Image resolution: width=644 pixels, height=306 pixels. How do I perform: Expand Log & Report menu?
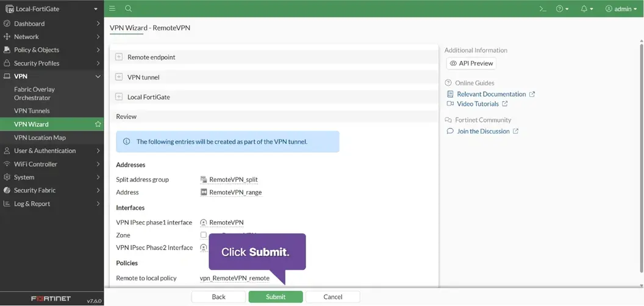click(x=52, y=204)
